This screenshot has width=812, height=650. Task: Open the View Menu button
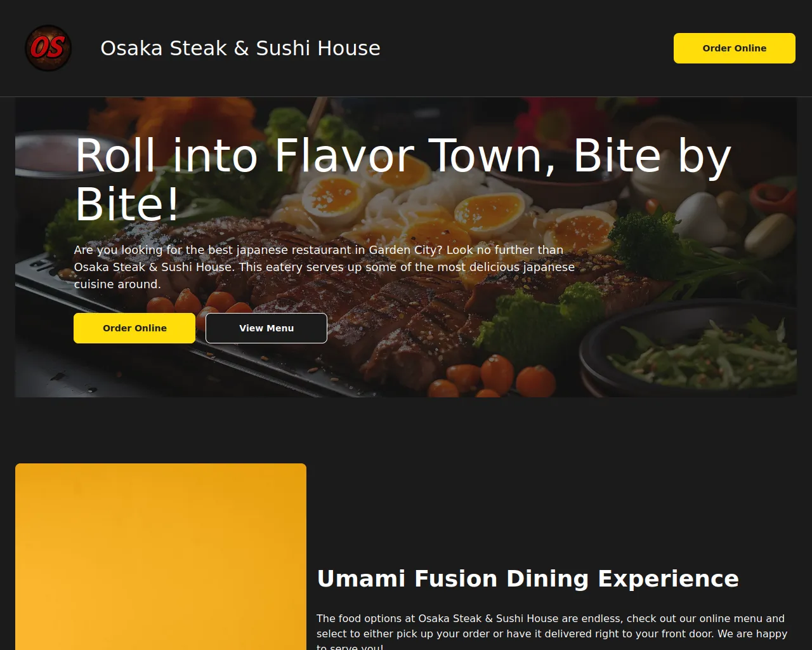pyautogui.click(x=266, y=328)
